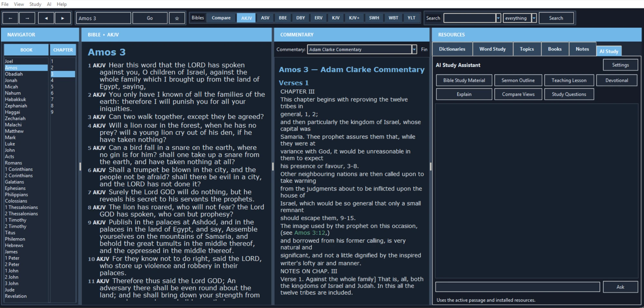The width and height of the screenshot is (644, 308).
Task: Click the Amos 3:12 cross-reference link
Action: pos(310,233)
